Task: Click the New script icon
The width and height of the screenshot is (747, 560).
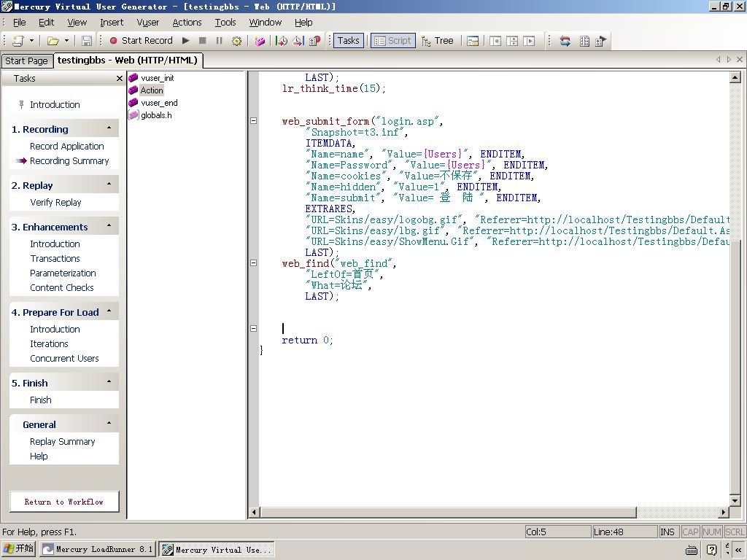Action: click(x=18, y=41)
